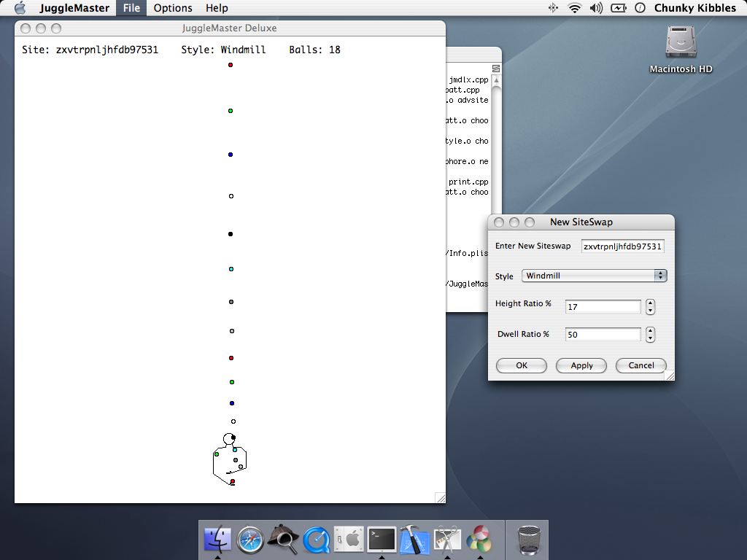Screen dimensions: 747x560
Task: Click the Bluetooth status icon
Action: [553, 7]
